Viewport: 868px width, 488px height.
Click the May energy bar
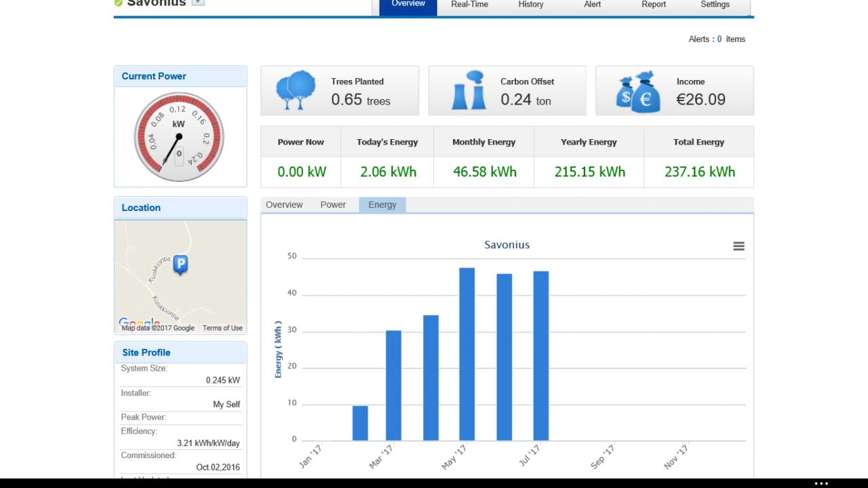click(467, 354)
